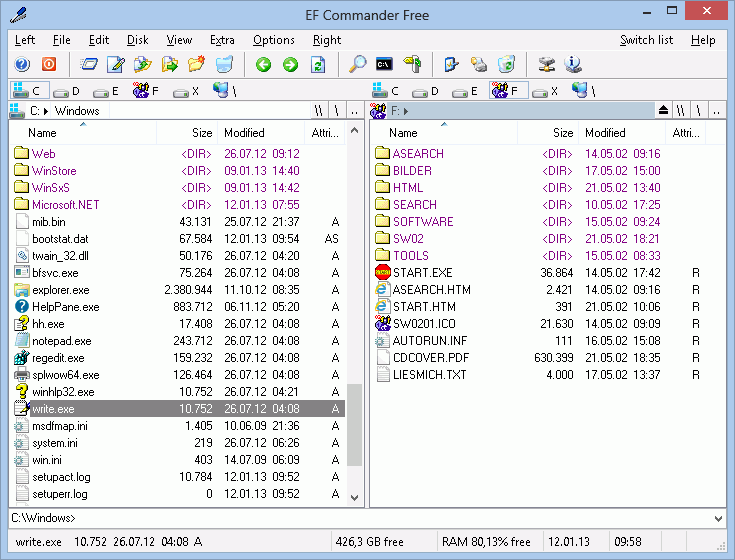Screen dimensions: 735x560
Task: Select regedit.exe in the left panel
Action: click(178, 358)
